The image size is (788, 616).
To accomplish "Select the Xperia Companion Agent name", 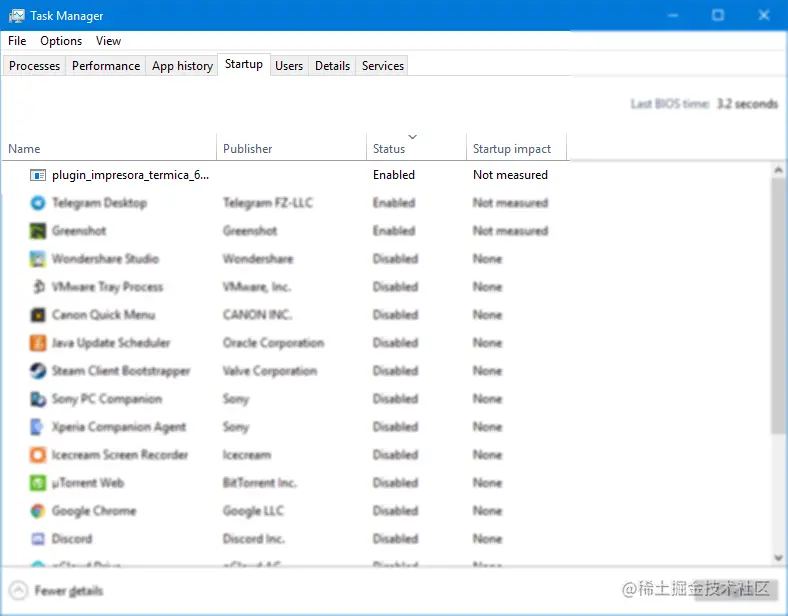I will pyautogui.click(x=119, y=427).
